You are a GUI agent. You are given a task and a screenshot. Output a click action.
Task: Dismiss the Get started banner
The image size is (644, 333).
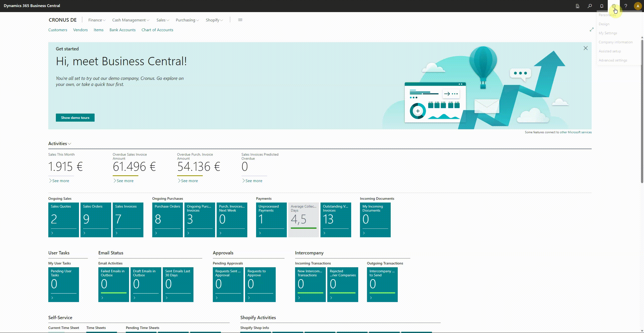pos(586,48)
